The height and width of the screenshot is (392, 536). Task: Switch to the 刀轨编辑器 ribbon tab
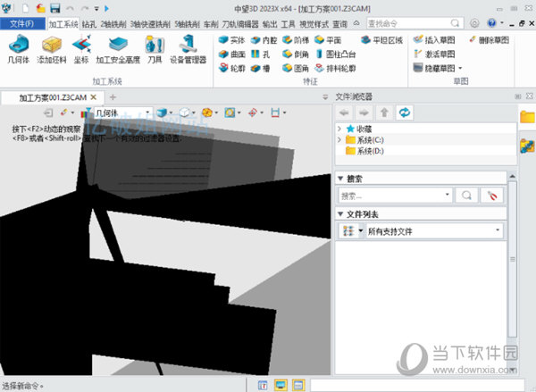(240, 24)
